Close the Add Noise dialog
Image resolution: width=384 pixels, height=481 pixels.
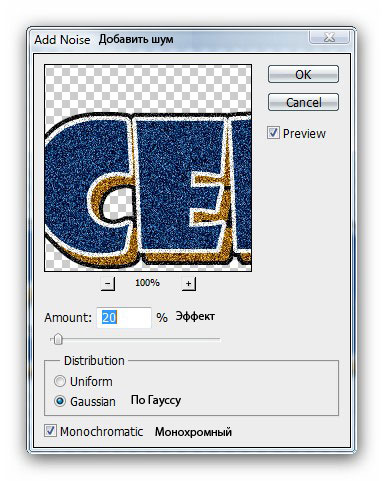click(x=329, y=37)
